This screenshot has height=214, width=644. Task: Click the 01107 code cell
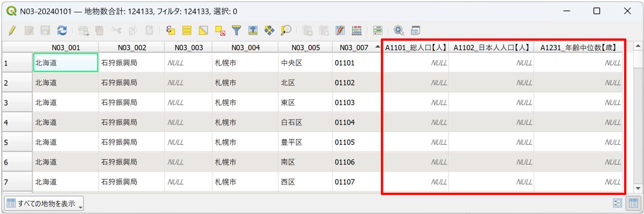(357, 182)
